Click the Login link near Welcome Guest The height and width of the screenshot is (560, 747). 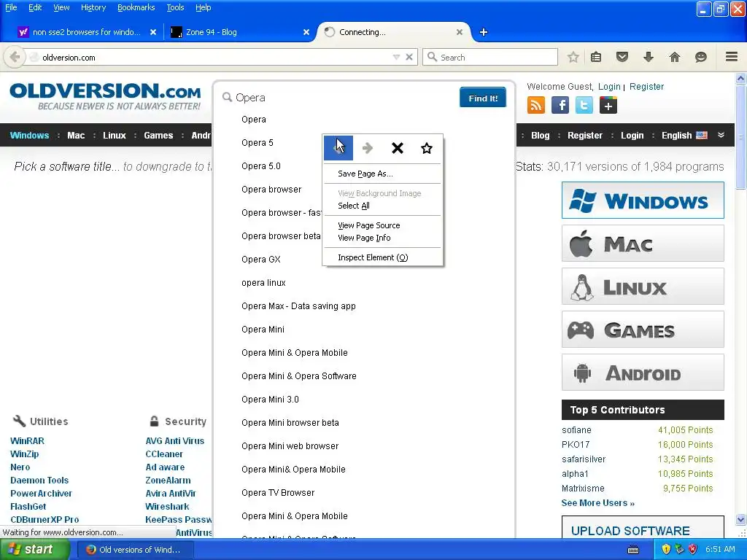click(609, 87)
